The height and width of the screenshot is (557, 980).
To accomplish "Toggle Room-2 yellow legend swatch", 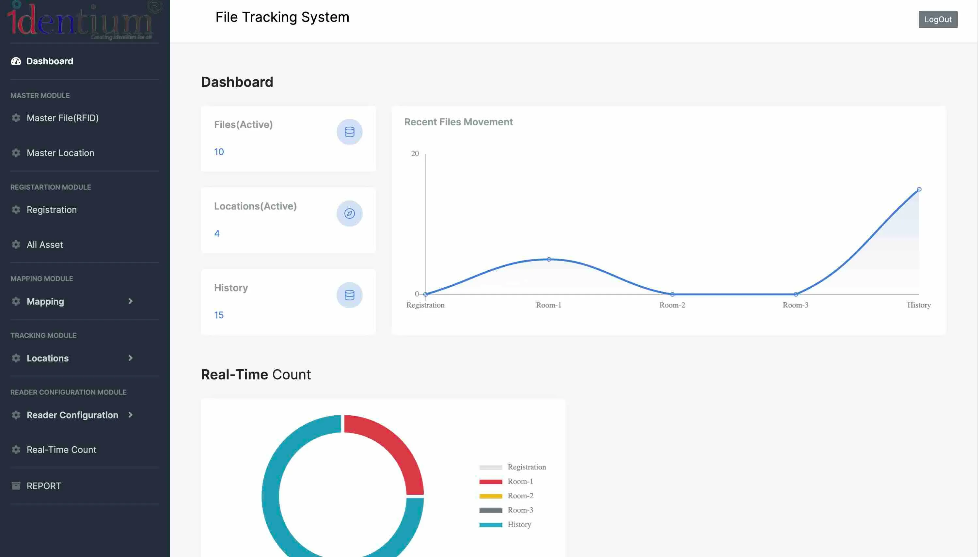I will click(490, 496).
